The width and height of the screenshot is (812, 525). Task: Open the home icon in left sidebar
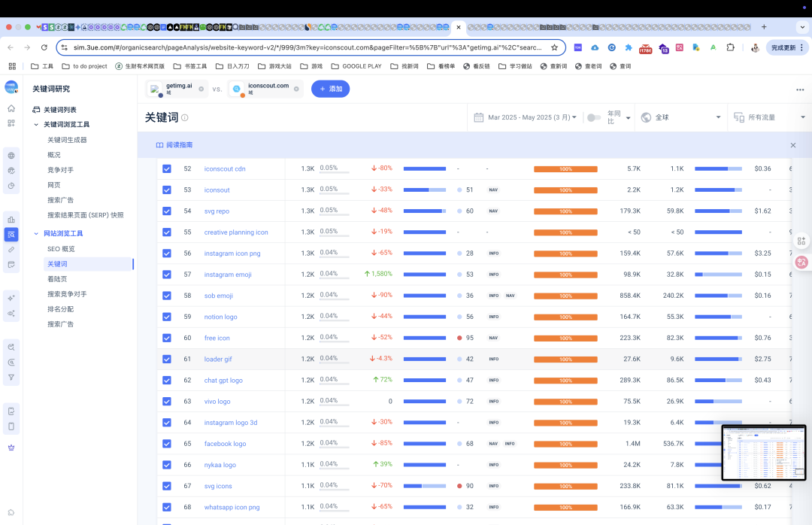(x=11, y=108)
